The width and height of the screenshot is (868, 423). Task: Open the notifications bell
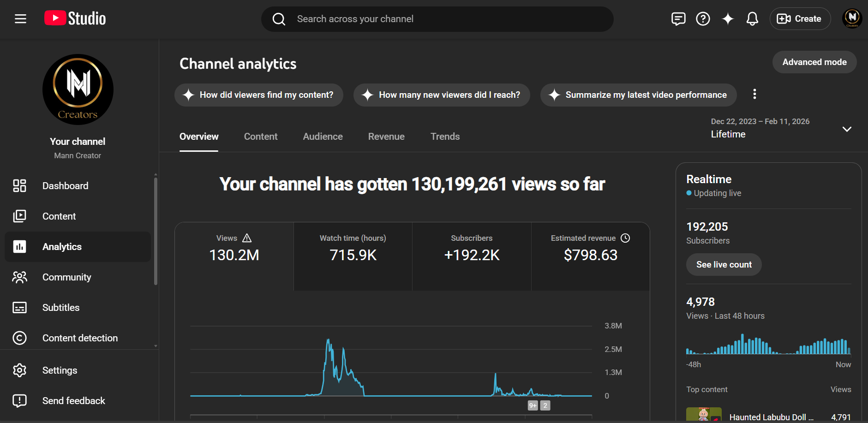752,19
